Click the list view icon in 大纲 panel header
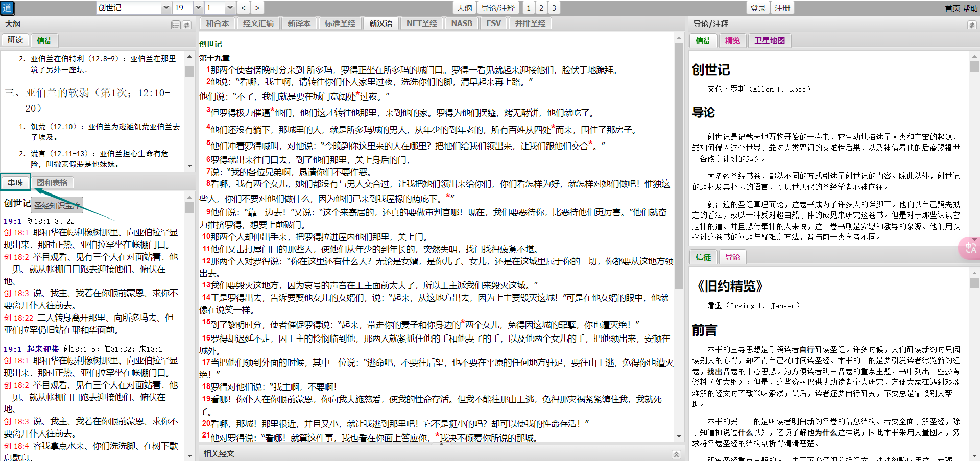This screenshot has height=461, width=980. (175, 25)
